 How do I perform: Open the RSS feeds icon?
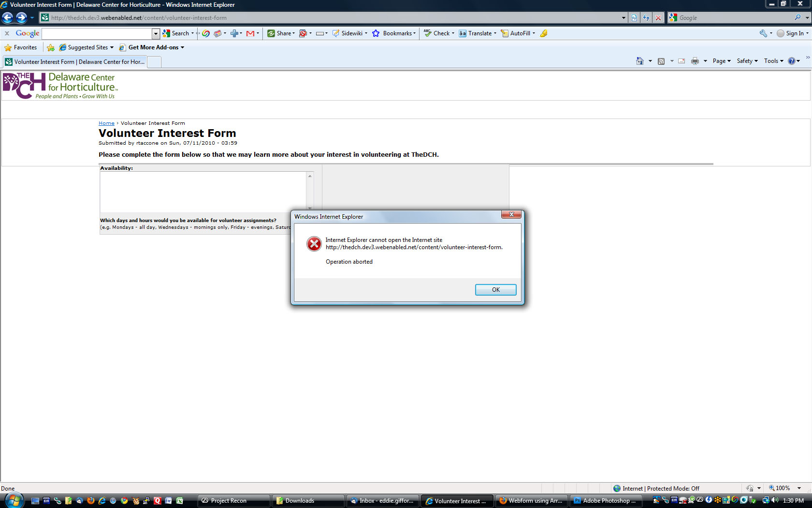[661, 61]
